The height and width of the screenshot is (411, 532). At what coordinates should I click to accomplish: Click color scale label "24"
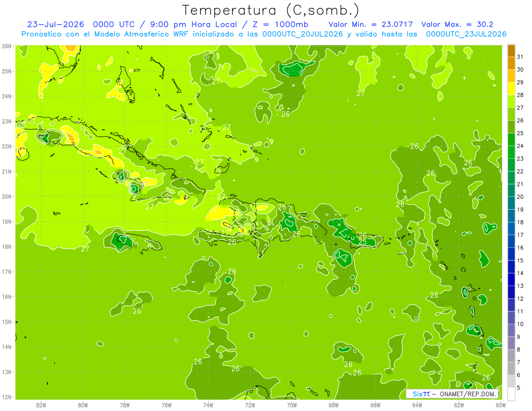[x=520, y=145]
